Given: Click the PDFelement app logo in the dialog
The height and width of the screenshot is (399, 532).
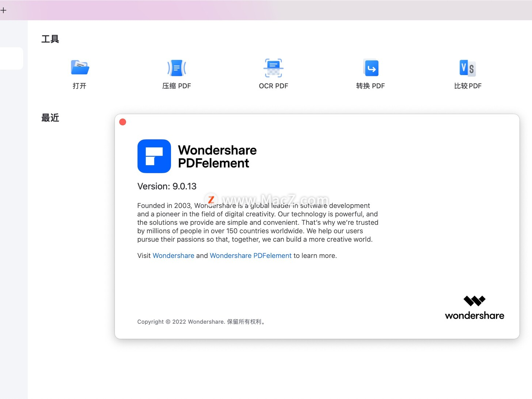Looking at the screenshot, I should coord(154,156).
